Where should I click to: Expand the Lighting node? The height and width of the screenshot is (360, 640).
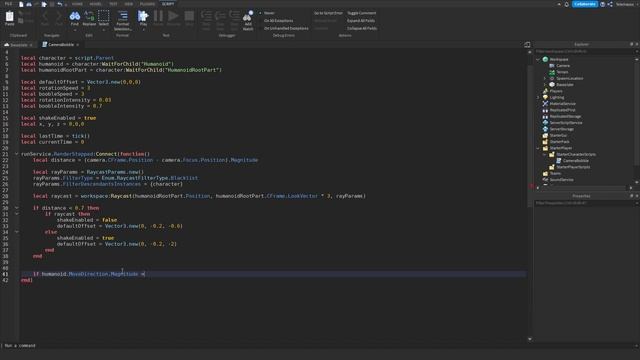pyautogui.click(x=538, y=97)
